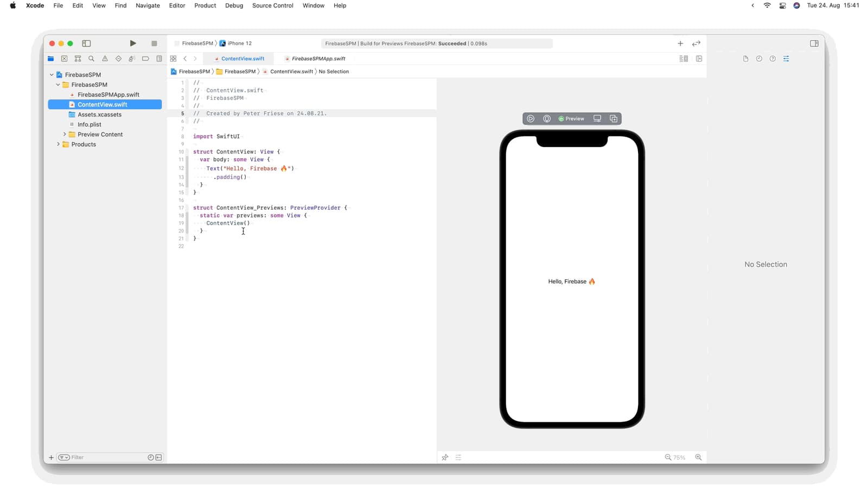
Task: Show the Quick Help inspector
Action: click(x=773, y=59)
